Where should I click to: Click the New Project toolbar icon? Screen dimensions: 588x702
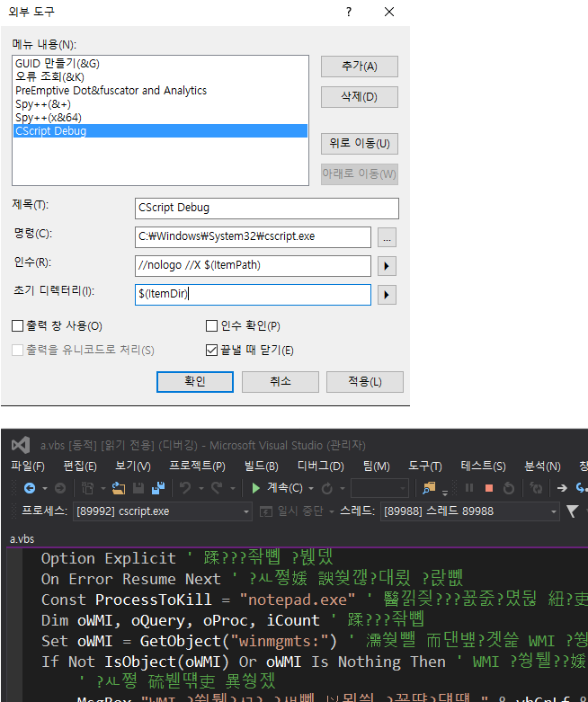point(88,488)
